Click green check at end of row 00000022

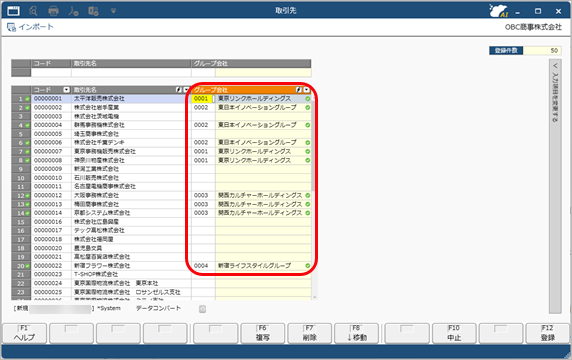point(308,266)
